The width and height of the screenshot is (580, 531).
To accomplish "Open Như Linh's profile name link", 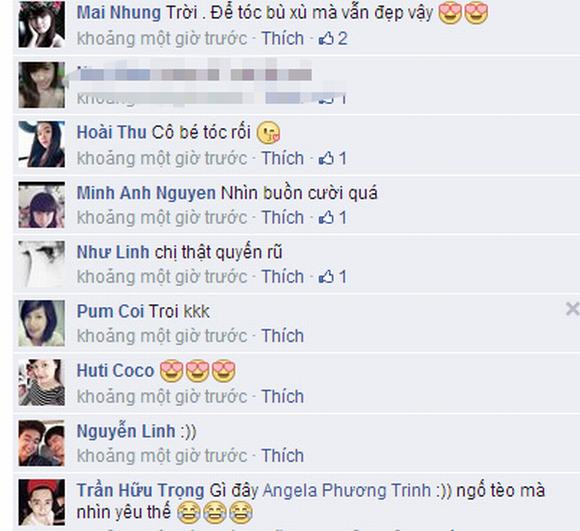I will [x=113, y=252].
